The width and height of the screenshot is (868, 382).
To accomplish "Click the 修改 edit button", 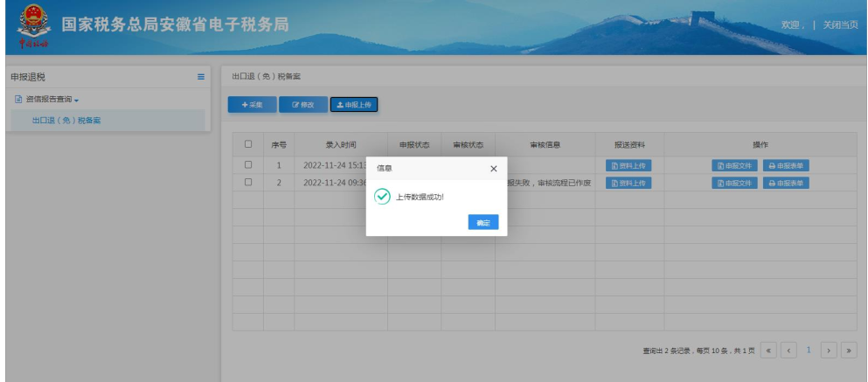I will pos(302,105).
